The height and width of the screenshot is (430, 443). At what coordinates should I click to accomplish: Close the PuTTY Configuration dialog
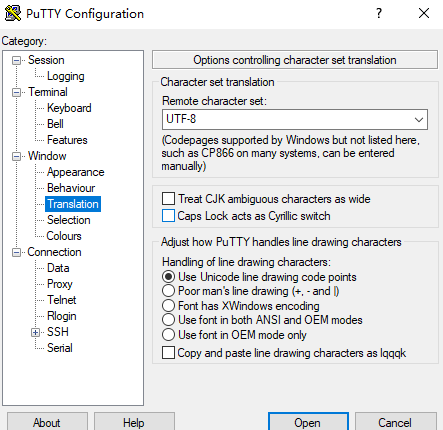(x=424, y=13)
